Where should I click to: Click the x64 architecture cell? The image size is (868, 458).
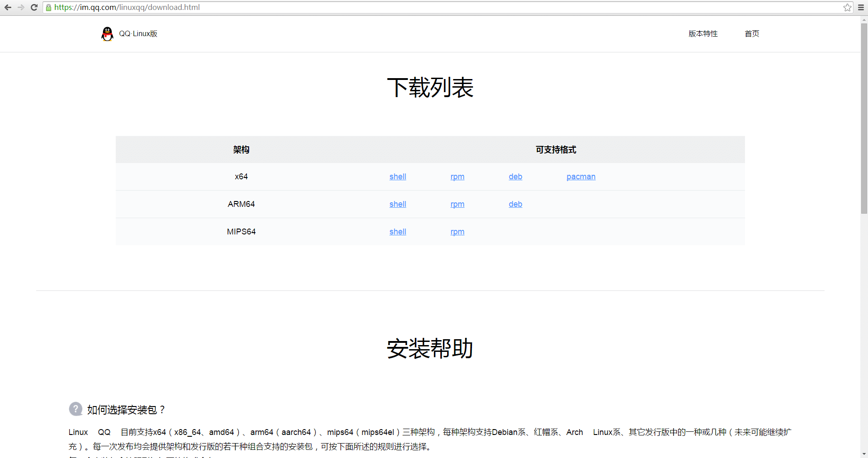point(241,177)
